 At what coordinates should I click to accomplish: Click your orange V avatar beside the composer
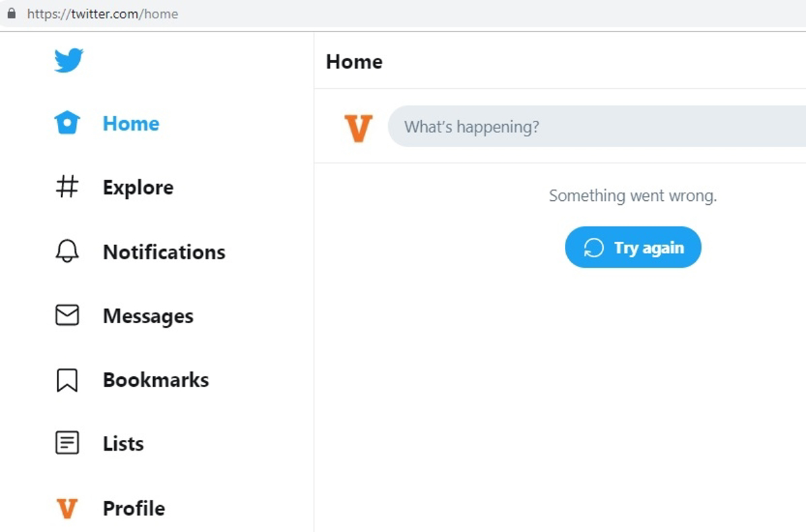click(358, 128)
